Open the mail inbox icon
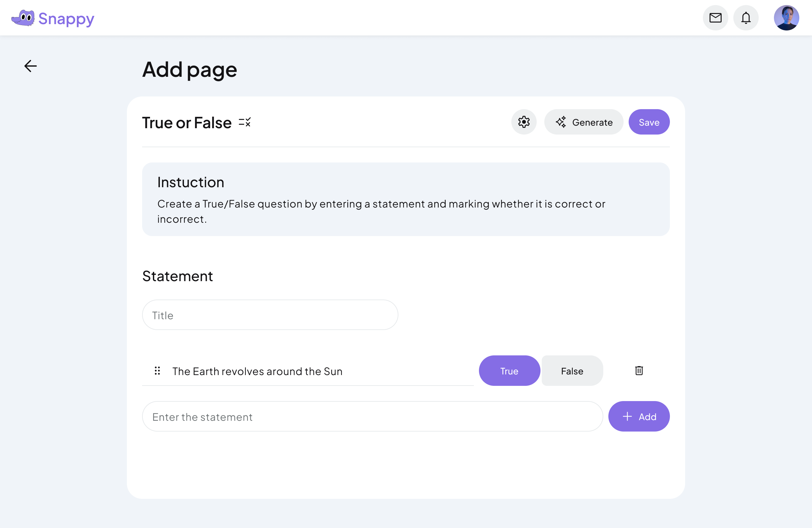812x528 pixels. click(x=715, y=18)
